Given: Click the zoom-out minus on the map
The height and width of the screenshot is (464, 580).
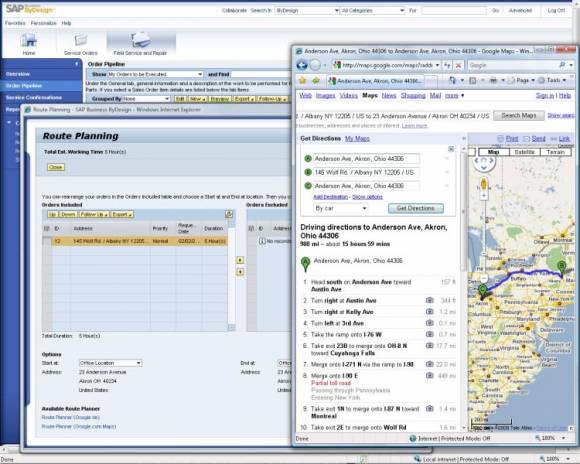Looking at the screenshot, I should [484, 278].
